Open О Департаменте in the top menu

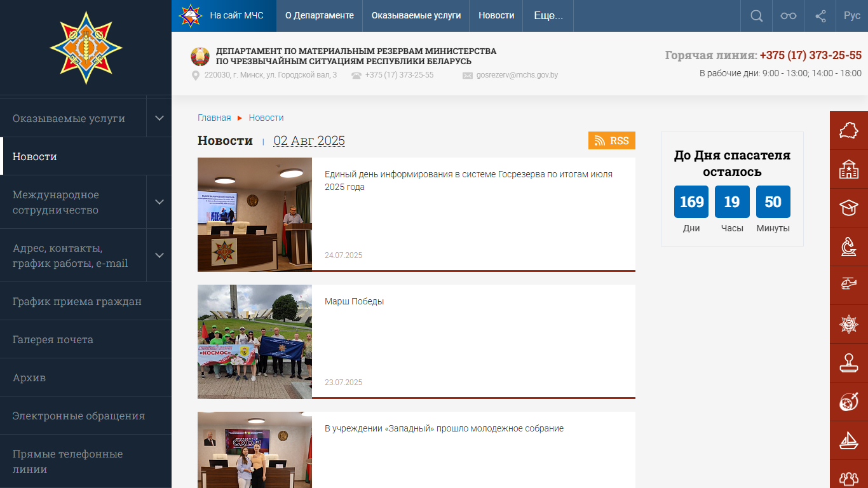point(320,16)
